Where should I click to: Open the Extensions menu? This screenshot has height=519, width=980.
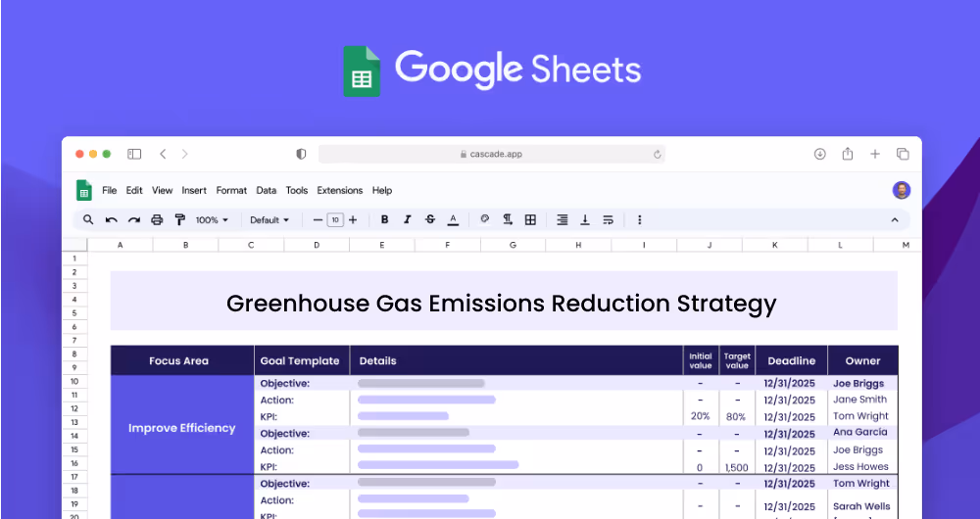point(339,191)
